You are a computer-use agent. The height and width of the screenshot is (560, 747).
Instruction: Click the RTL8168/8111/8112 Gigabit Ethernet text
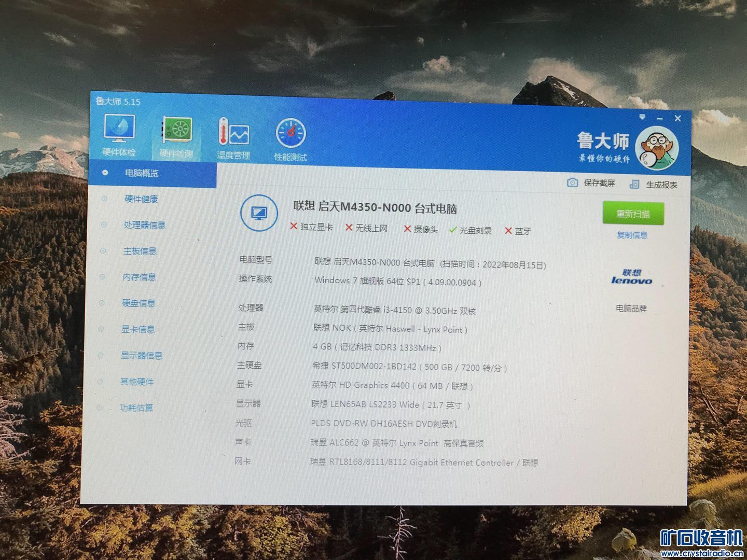(424, 462)
